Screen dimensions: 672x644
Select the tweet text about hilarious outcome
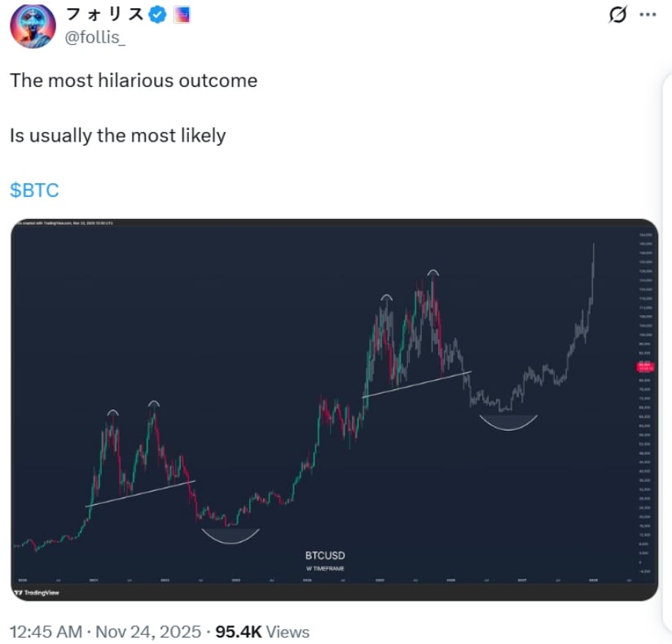(x=133, y=81)
